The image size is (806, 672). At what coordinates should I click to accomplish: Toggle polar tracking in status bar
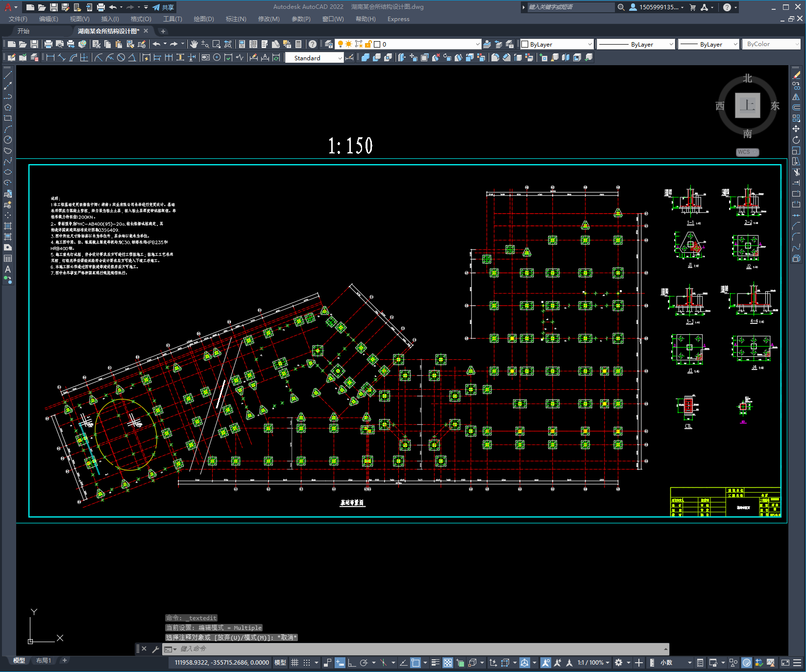[364, 663]
